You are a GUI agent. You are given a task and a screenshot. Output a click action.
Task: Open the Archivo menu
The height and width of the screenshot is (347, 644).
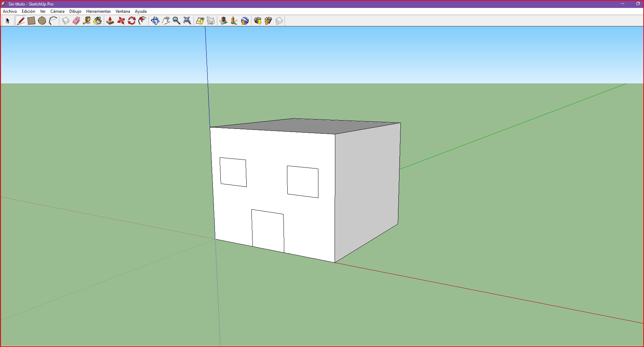click(x=10, y=11)
